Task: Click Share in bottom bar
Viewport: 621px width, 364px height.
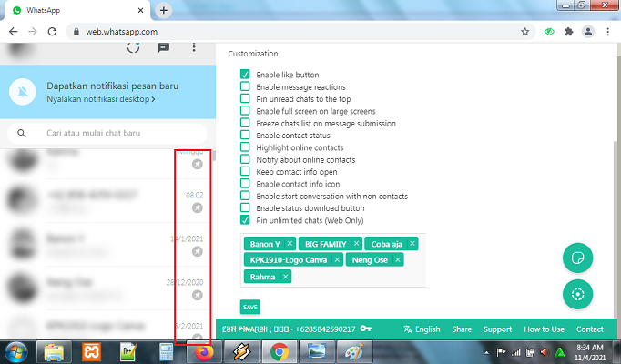Action: click(x=462, y=329)
